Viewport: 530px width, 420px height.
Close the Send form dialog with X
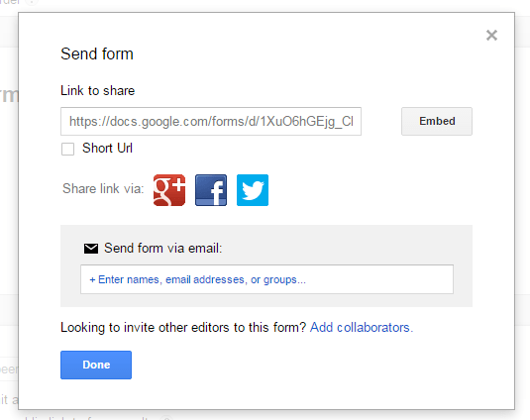[491, 35]
